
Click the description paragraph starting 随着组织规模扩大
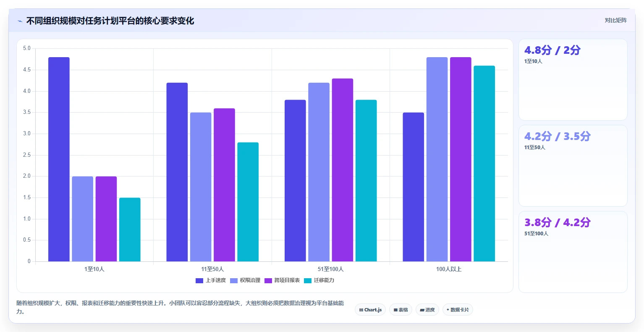(180, 307)
